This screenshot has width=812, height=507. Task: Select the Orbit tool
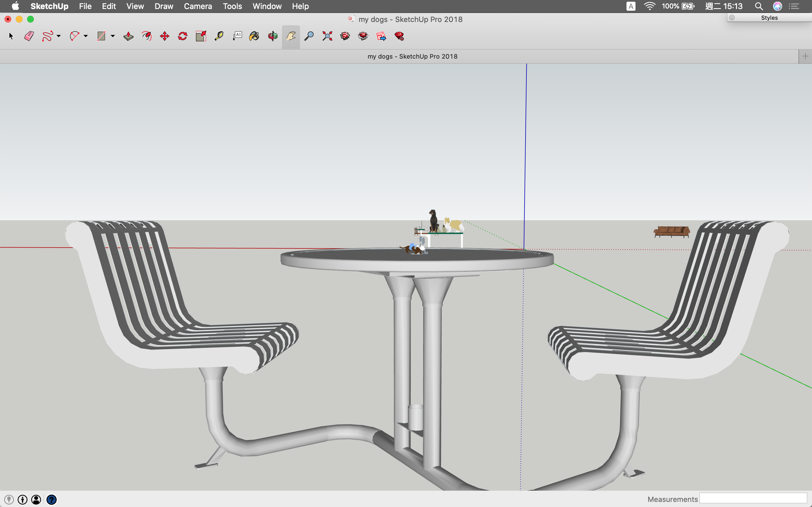273,36
